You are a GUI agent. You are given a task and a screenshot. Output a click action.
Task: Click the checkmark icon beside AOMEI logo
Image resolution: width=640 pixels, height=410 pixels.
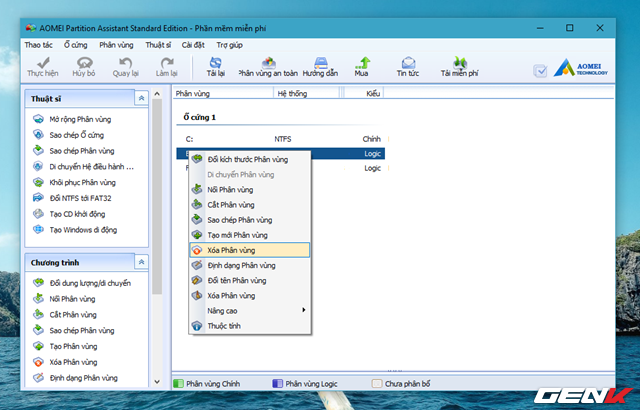pyautogui.click(x=540, y=71)
